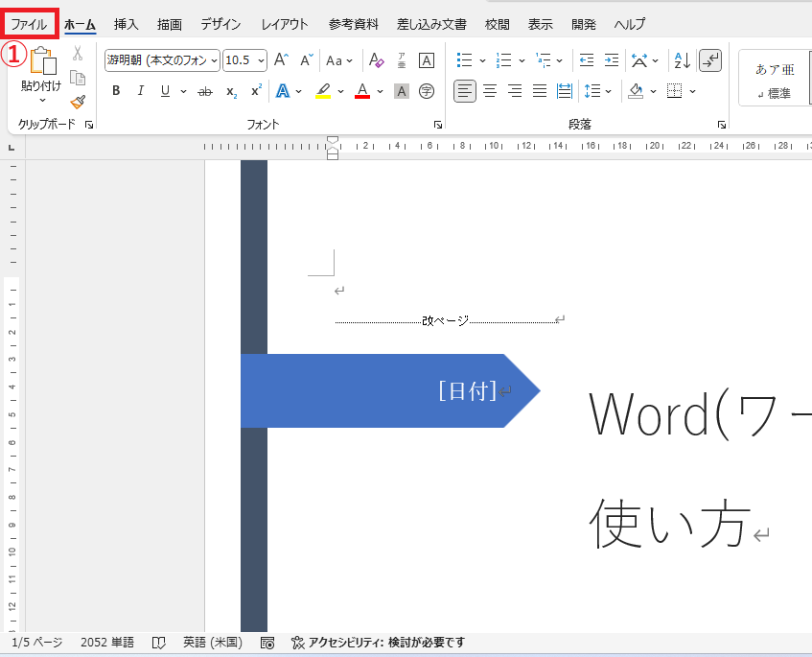Click the 1/5 ページ indicator
Screen dimensions: 812x657
(36, 643)
